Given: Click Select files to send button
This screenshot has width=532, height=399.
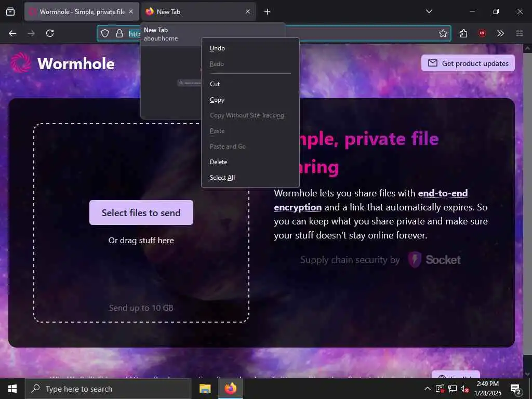Looking at the screenshot, I should [141, 212].
